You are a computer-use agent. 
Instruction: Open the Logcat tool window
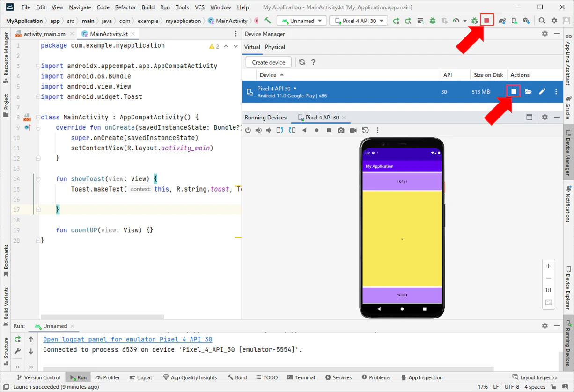coord(141,377)
